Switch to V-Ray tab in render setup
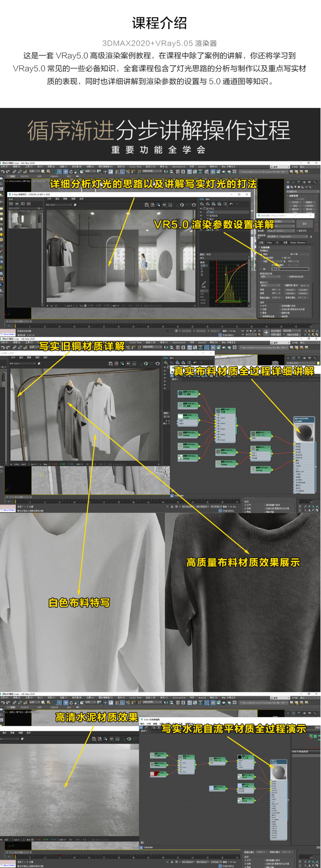 (269, 243)
